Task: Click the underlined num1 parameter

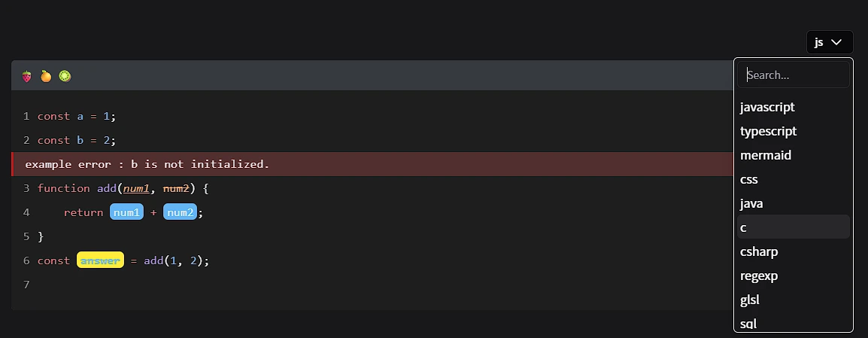Action: click(x=137, y=188)
